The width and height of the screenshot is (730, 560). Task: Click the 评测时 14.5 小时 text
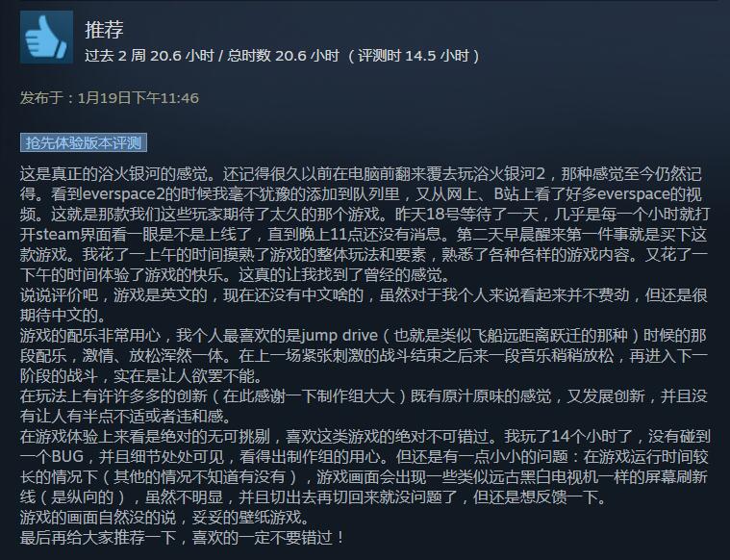414,56
